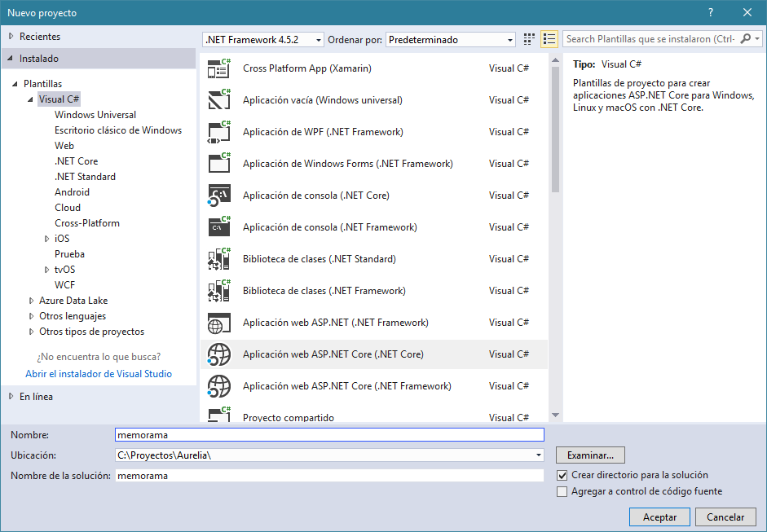This screenshot has width=767, height=532.
Task: Click the template list scrollbar thumb
Action: (555, 130)
